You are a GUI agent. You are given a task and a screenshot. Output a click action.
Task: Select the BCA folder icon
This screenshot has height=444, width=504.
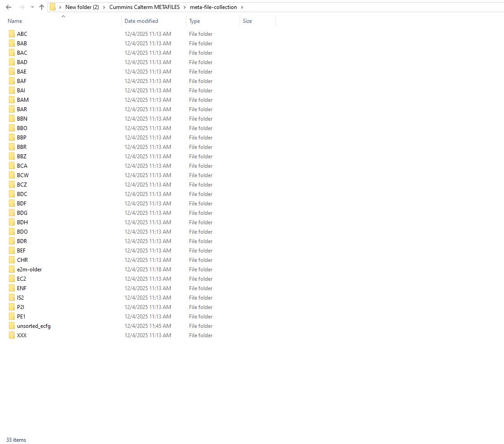tap(12, 165)
